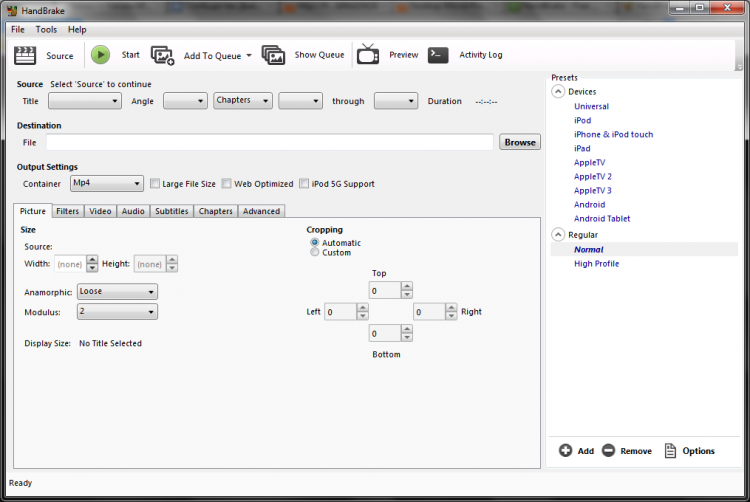Click the Source clapperboard icon
This screenshot has height=502, width=750.
(25, 55)
